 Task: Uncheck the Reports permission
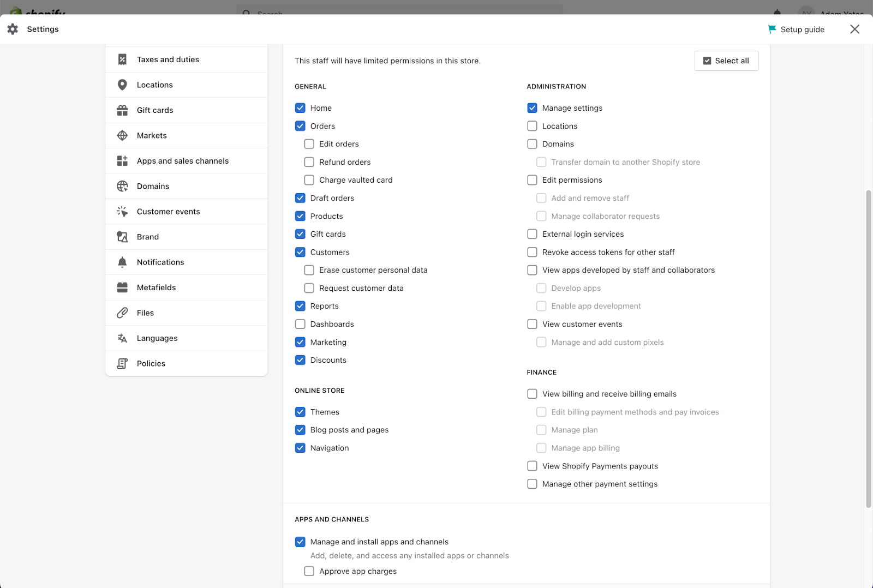point(300,306)
